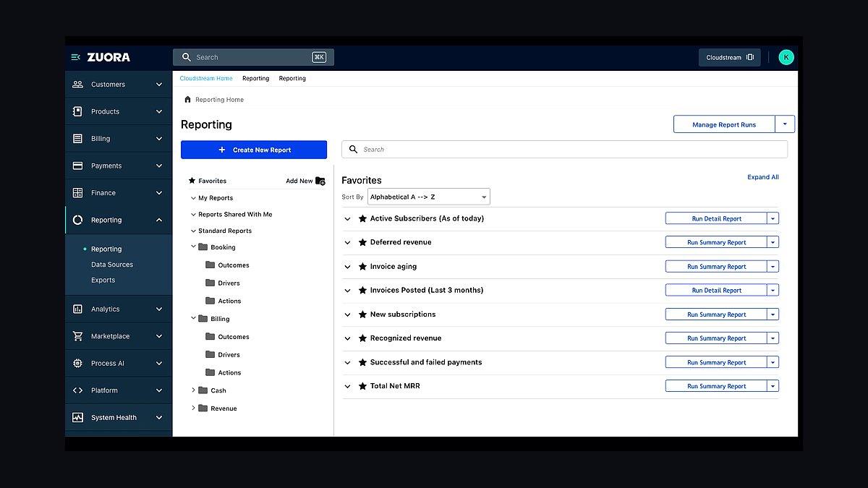Collapse the My Reports tree node
Viewport: 868px width, 488px height.
tap(193, 197)
